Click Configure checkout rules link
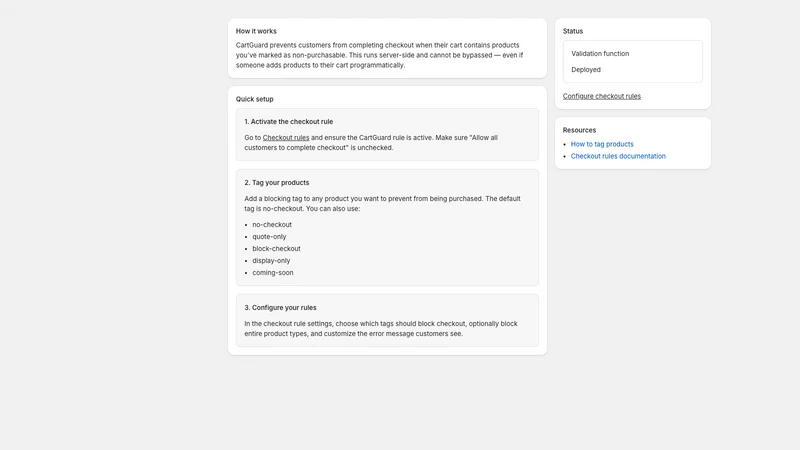This screenshot has height=450, width=800. (602, 96)
